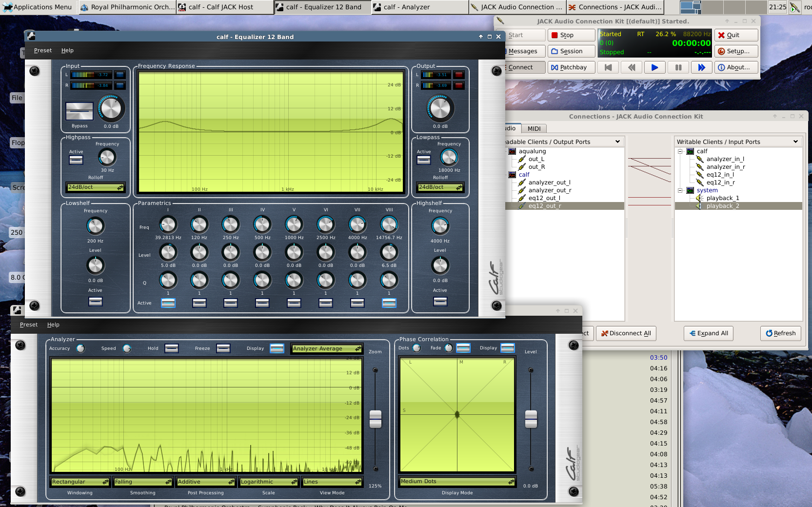Open the Preset menu in Equalizer window
Image resolution: width=812 pixels, height=507 pixels.
pos(42,50)
